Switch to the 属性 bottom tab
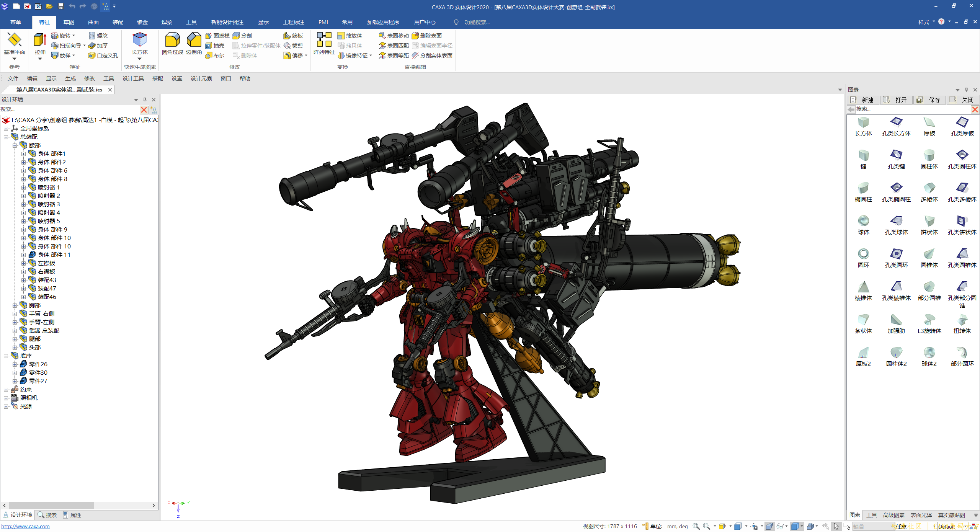This screenshot has height=532, width=980. (72, 515)
